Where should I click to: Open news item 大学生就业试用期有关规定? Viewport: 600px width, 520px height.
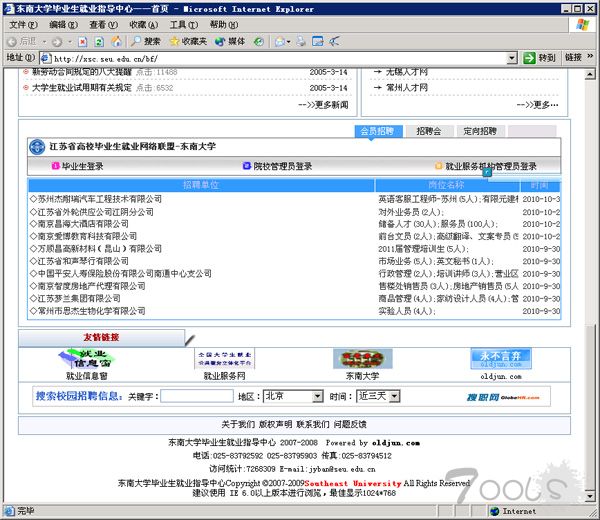pyautogui.click(x=82, y=88)
